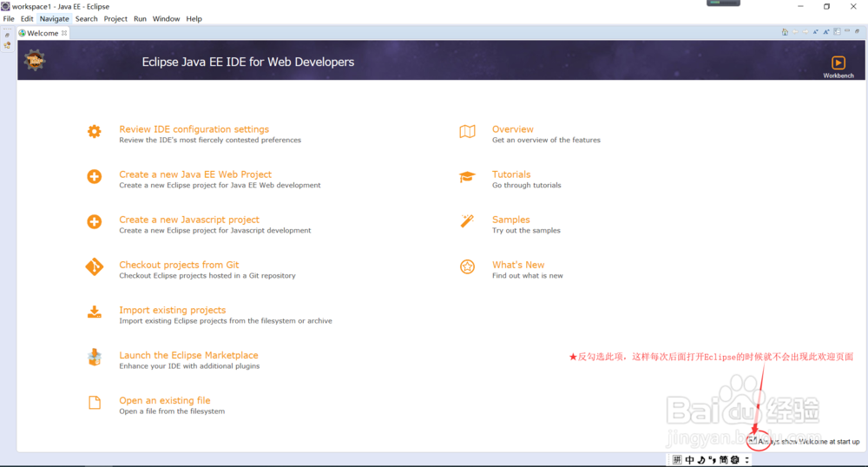Click the Workbench icon in the banner

pos(838,62)
